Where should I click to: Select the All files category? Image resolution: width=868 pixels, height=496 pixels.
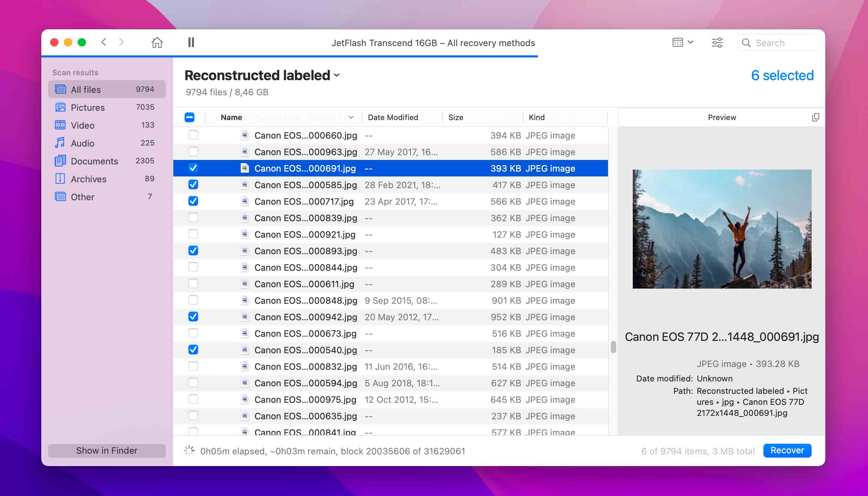(x=107, y=89)
